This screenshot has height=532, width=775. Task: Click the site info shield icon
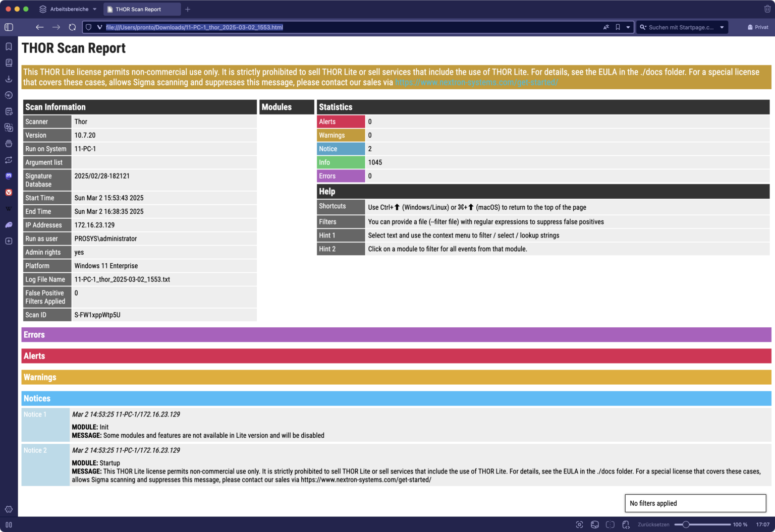(x=88, y=27)
